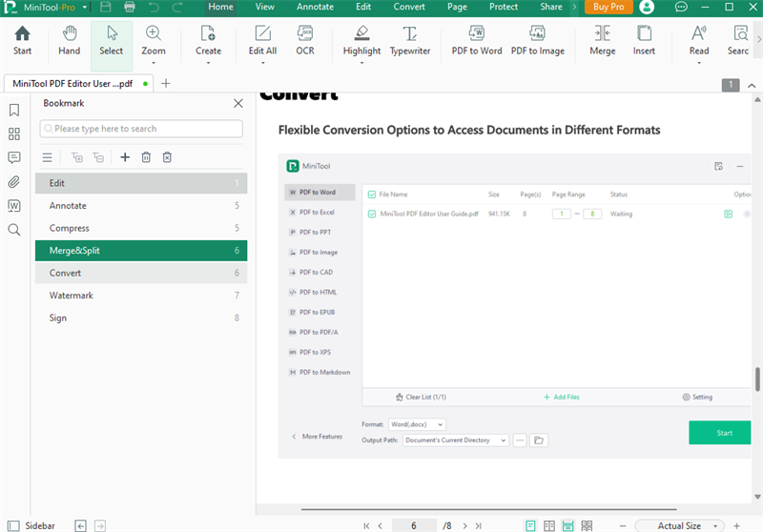The image size is (763, 532).
Task: Expand more ribbon tabs chevron
Action: tap(574, 7)
